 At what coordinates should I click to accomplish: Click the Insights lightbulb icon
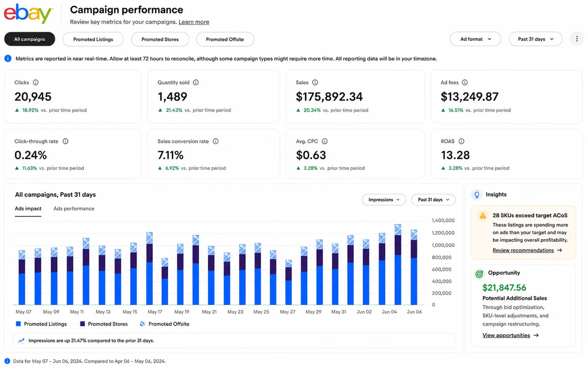point(477,195)
